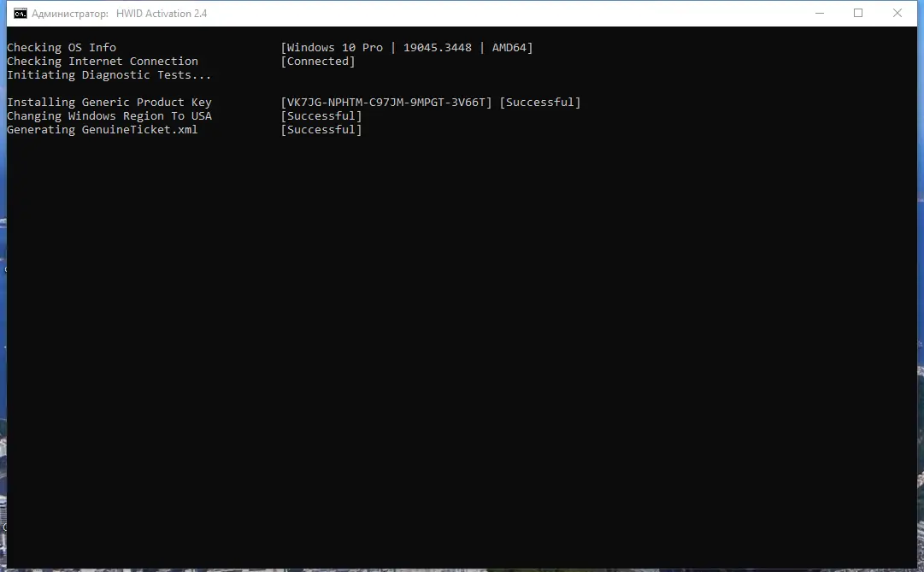Click 'Changing Windows Region To USA' line
Viewport: 924px width, 572px height.
pos(109,115)
